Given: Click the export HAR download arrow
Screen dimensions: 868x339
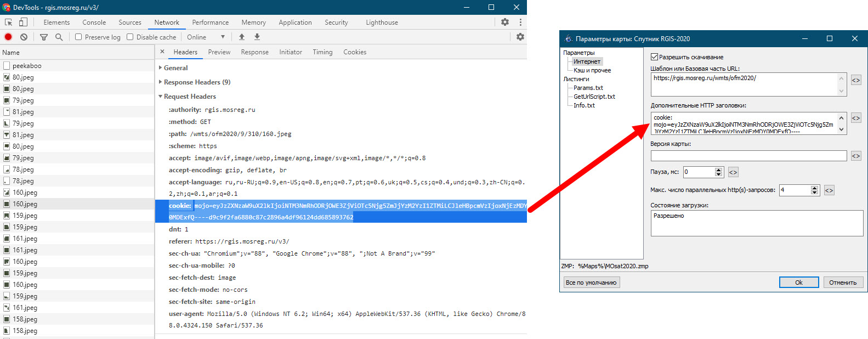Looking at the screenshot, I should [x=257, y=37].
